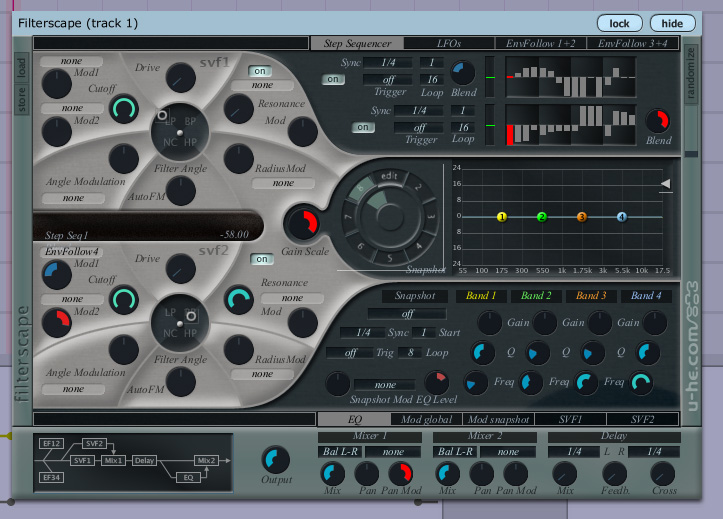Click the randomize button

pyautogui.click(x=690, y=74)
